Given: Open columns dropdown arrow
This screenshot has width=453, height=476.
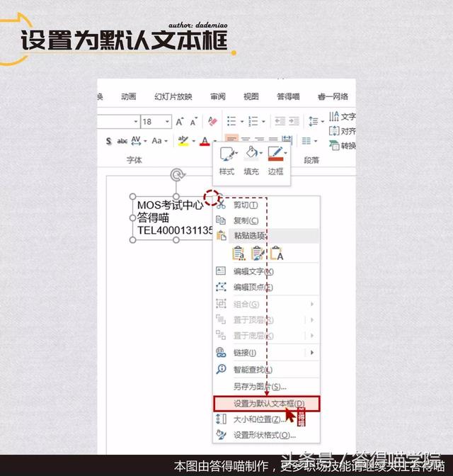Looking at the screenshot, I should click(x=316, y=141).
